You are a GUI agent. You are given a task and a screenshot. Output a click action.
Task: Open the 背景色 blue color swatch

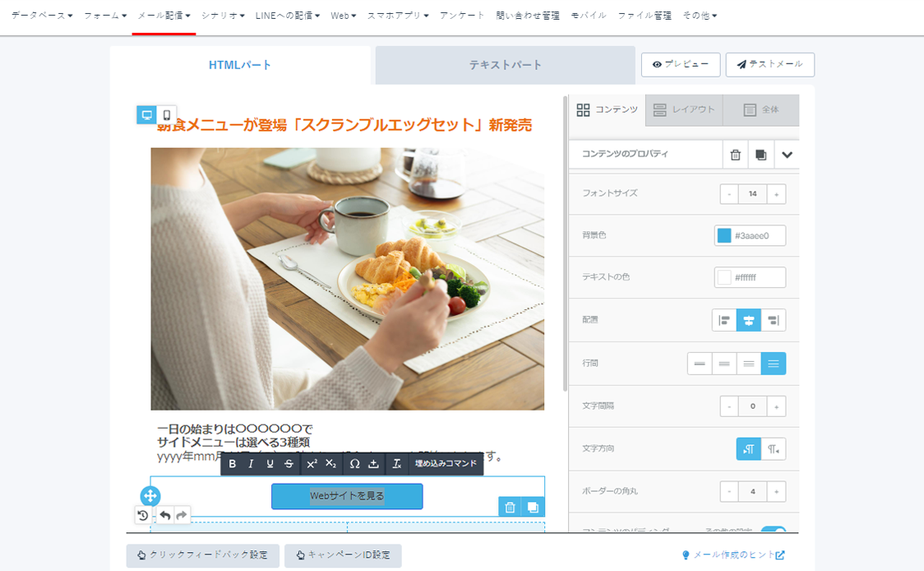click(723, 235)
